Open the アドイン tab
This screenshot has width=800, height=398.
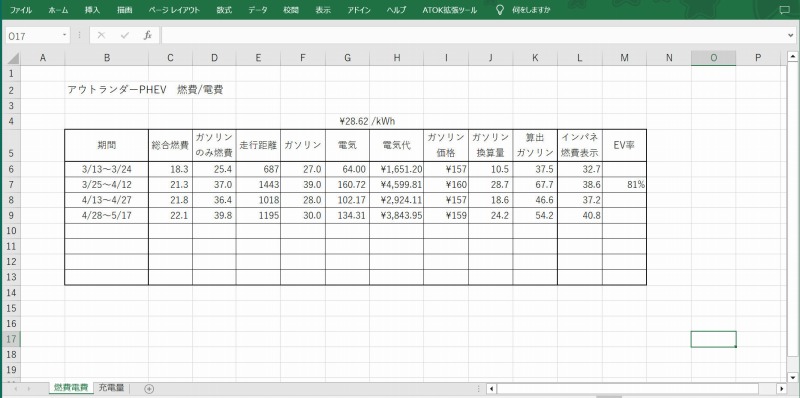tap(359, 10)
